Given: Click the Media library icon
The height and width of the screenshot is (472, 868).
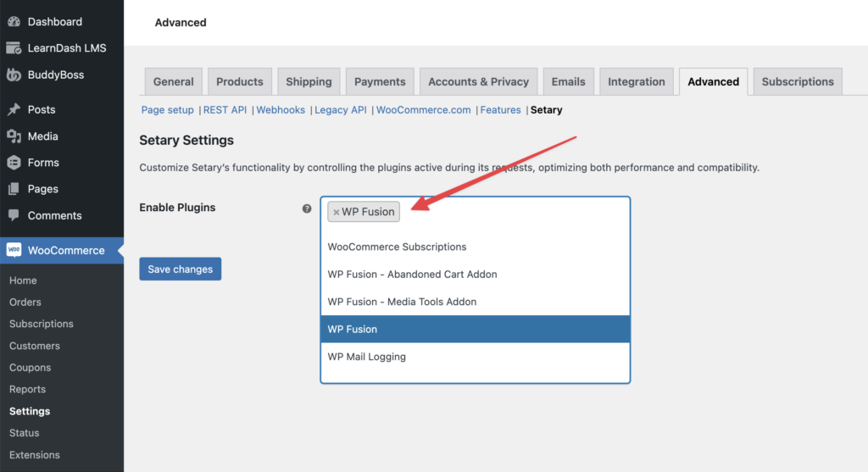Looking at the screenshot, I should (14, 136).
